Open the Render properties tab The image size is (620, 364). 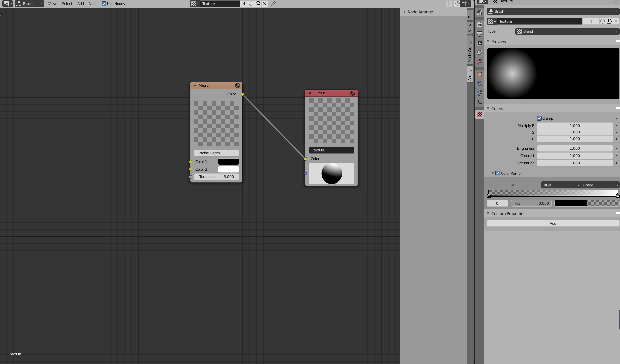(480, 25)
